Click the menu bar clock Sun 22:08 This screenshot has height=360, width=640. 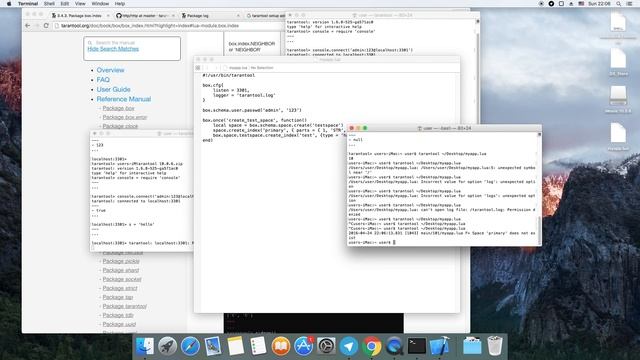pos(599,4)
